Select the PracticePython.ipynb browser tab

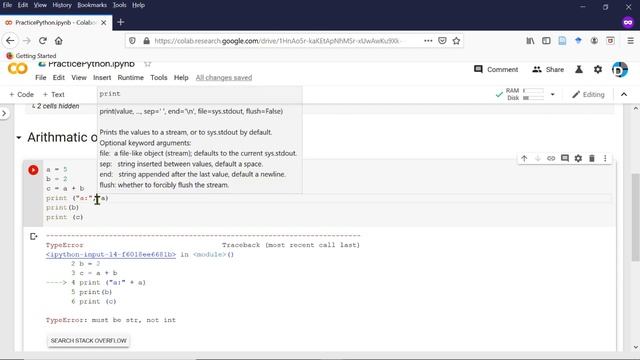55,22
